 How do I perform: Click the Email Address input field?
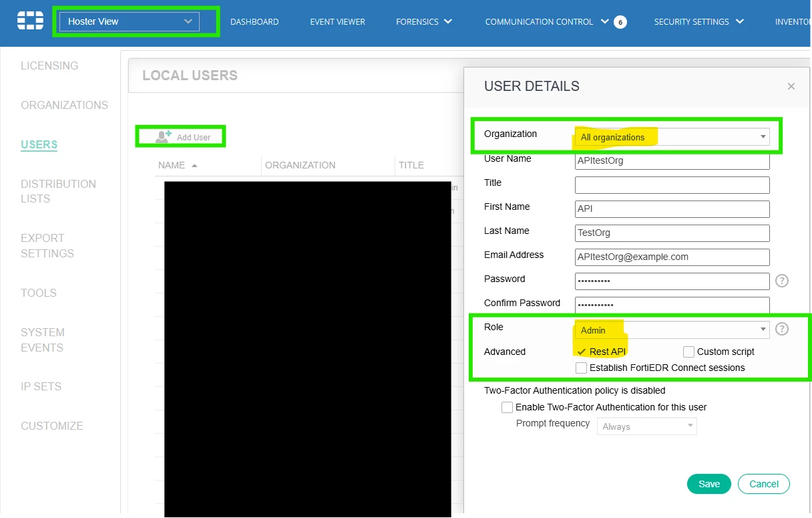click(672, 257)
